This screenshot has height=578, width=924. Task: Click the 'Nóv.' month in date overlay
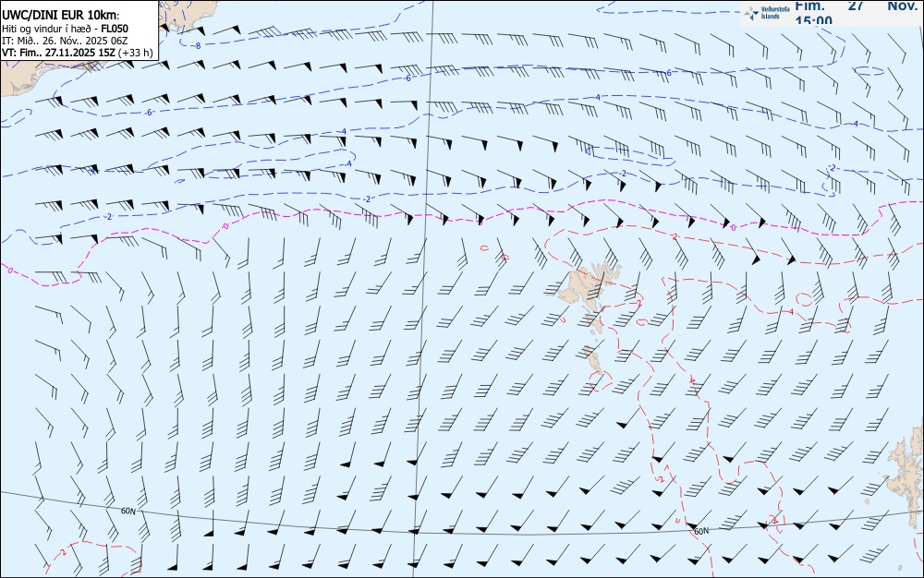902,6
